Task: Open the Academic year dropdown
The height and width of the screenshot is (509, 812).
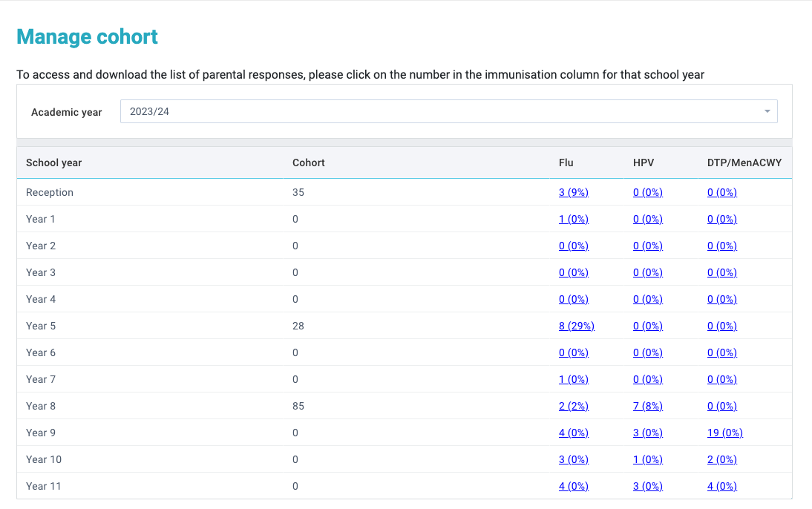Action: [448, 111]
